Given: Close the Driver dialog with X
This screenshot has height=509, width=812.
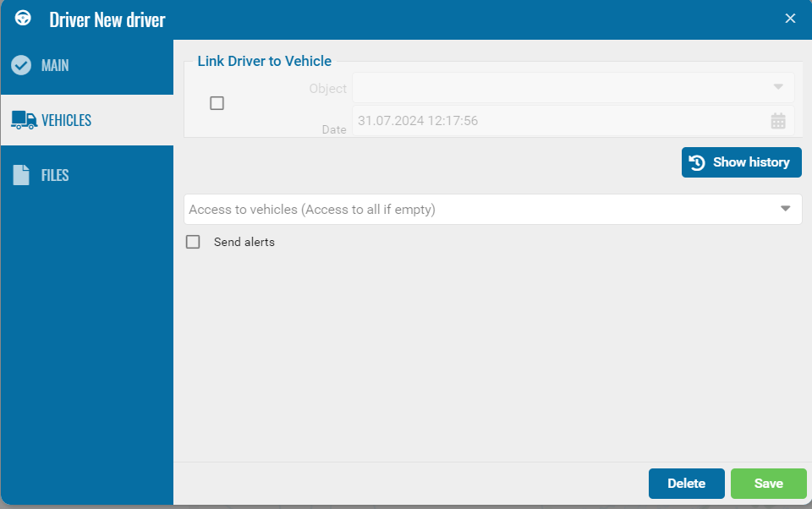Looking at the screenshot, I should click(x=790, y=19).
